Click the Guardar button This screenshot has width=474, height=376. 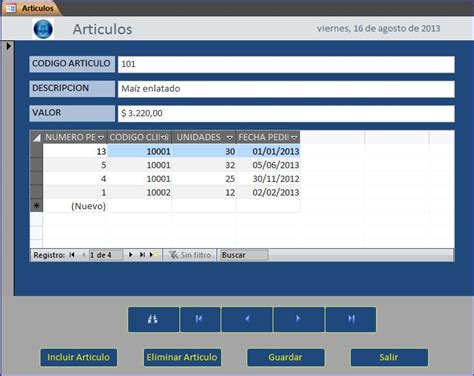[x=286, y=357]
